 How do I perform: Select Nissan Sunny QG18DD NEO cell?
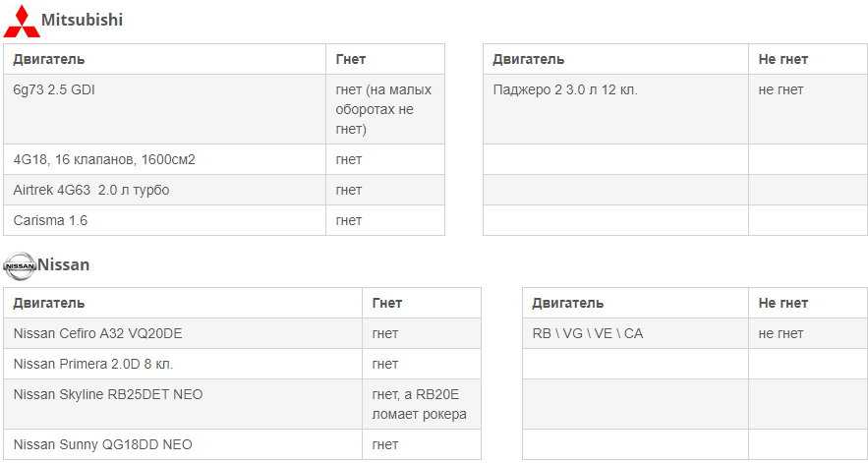183,444
